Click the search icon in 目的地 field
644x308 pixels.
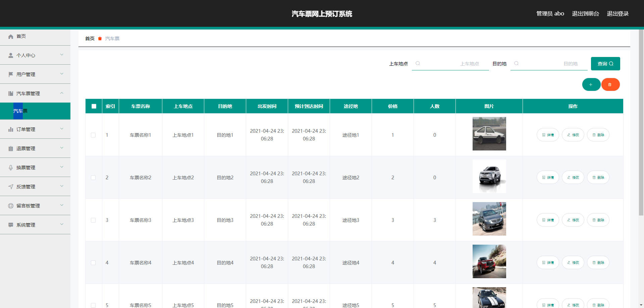[x=516, y=63]
